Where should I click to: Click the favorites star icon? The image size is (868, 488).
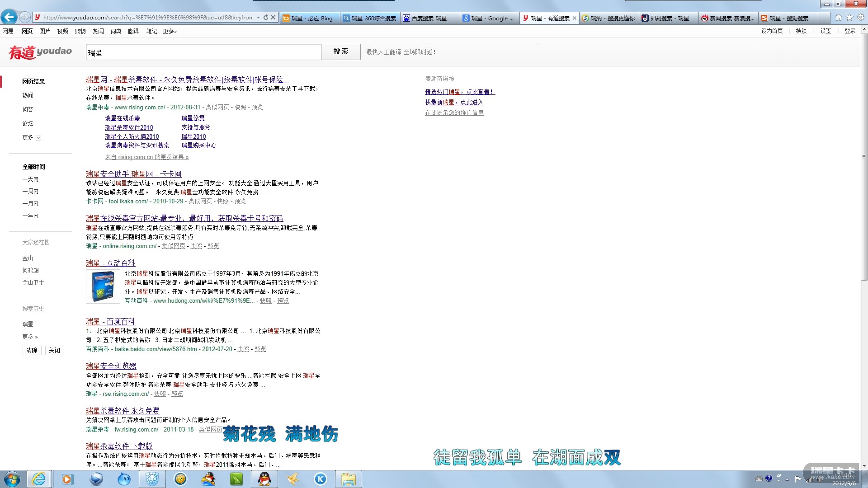849,18
